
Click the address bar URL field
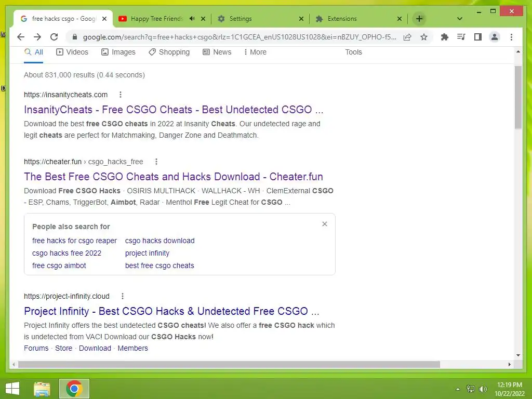point(240,37)
